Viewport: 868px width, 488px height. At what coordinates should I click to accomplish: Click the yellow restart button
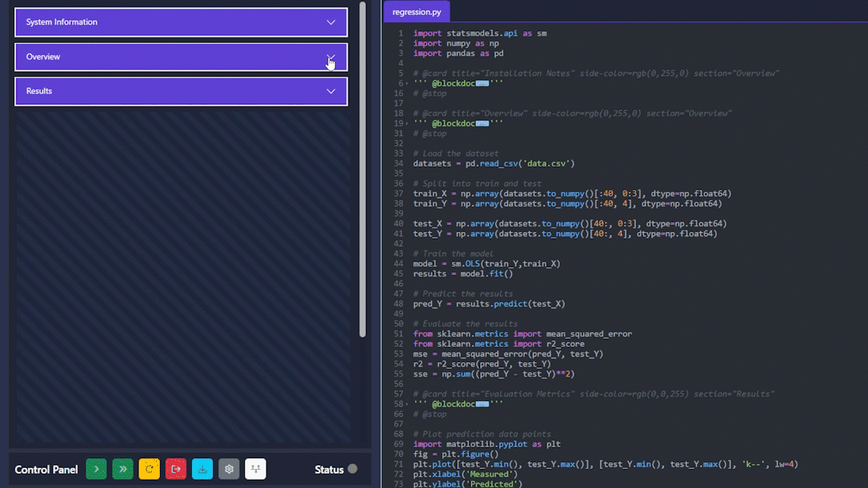[x=149, y=469]
